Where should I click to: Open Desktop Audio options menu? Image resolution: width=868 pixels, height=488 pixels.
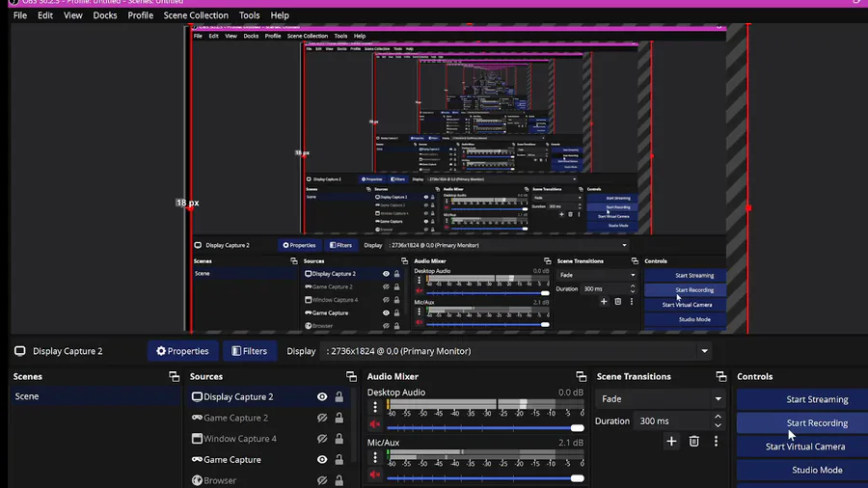click(x=375, y=408)
